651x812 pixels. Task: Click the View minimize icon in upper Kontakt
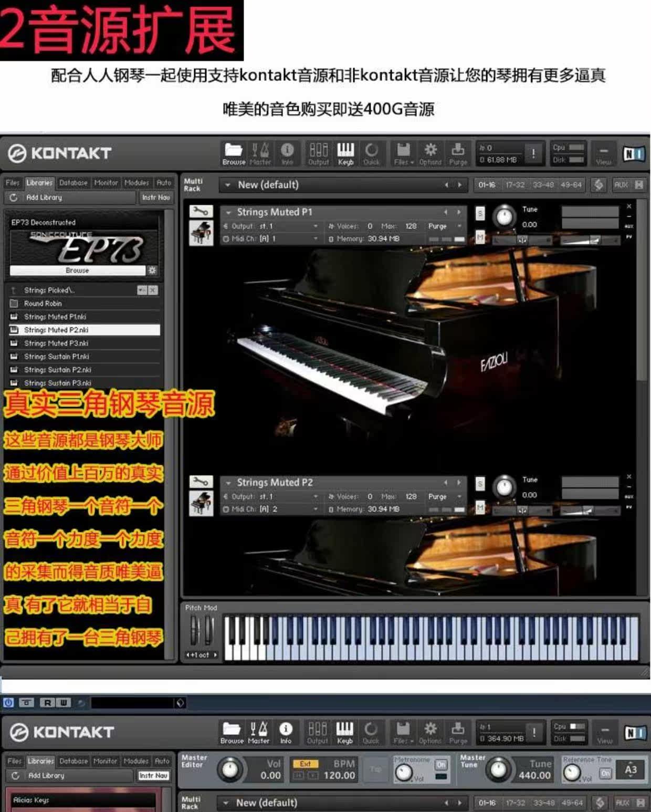(x=604, y=154)
